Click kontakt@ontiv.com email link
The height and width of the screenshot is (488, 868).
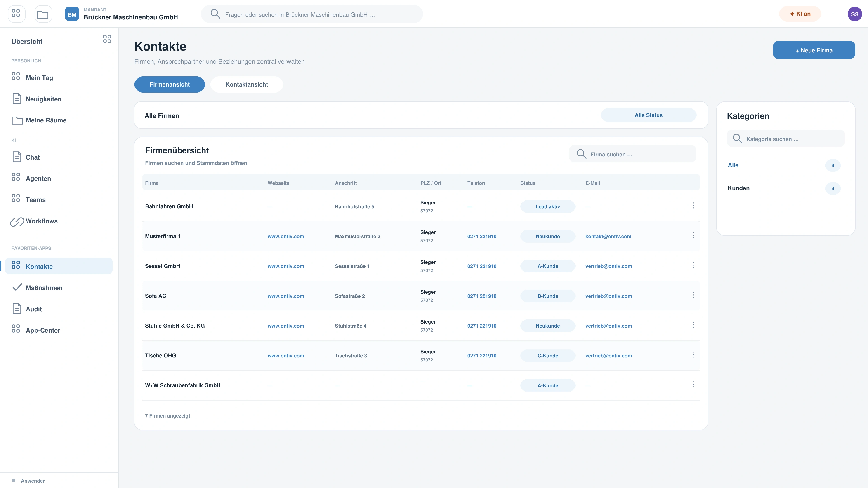608,236
